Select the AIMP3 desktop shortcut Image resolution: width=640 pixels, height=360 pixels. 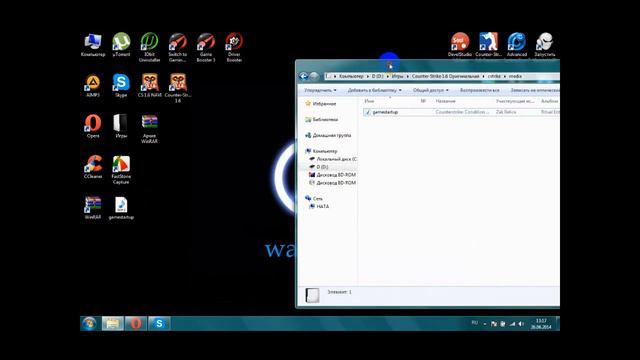tap(93, 86)
